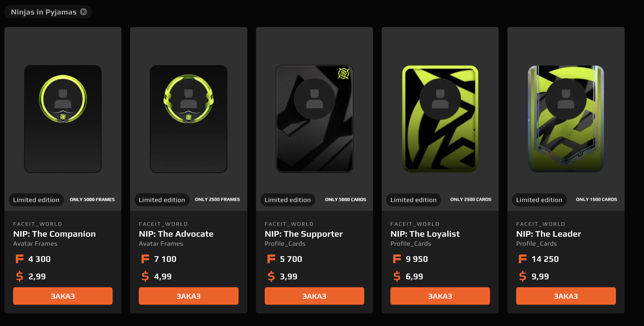644x326 pixels.
Task: Order NIP: The Supporter with ЗАКАЗ button
Action: coord(314,296)
